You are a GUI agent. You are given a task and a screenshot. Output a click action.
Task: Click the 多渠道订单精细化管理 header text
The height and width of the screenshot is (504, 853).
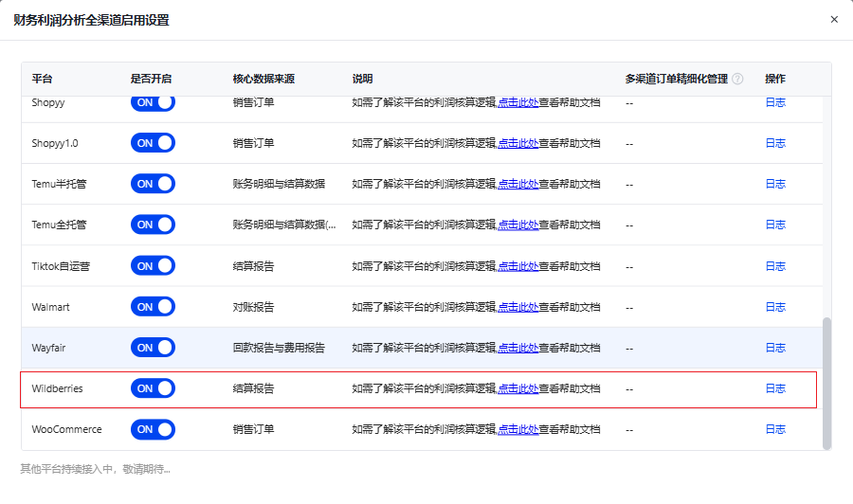point(676,79)
